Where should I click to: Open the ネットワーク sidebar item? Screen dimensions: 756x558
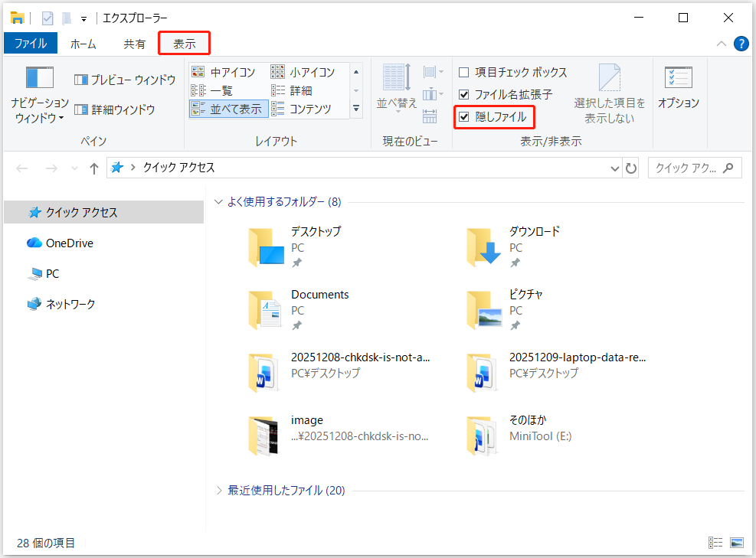tap(67, 303)
